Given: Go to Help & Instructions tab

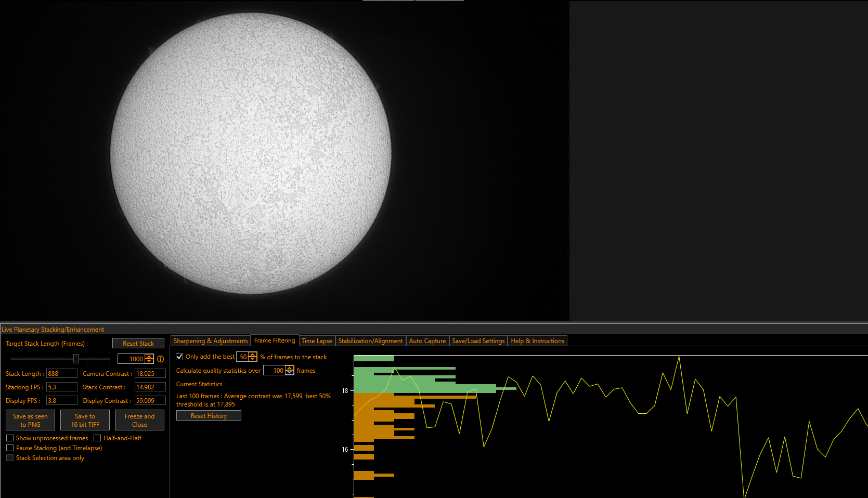Looking at the screenshot, I should (537, 341).
